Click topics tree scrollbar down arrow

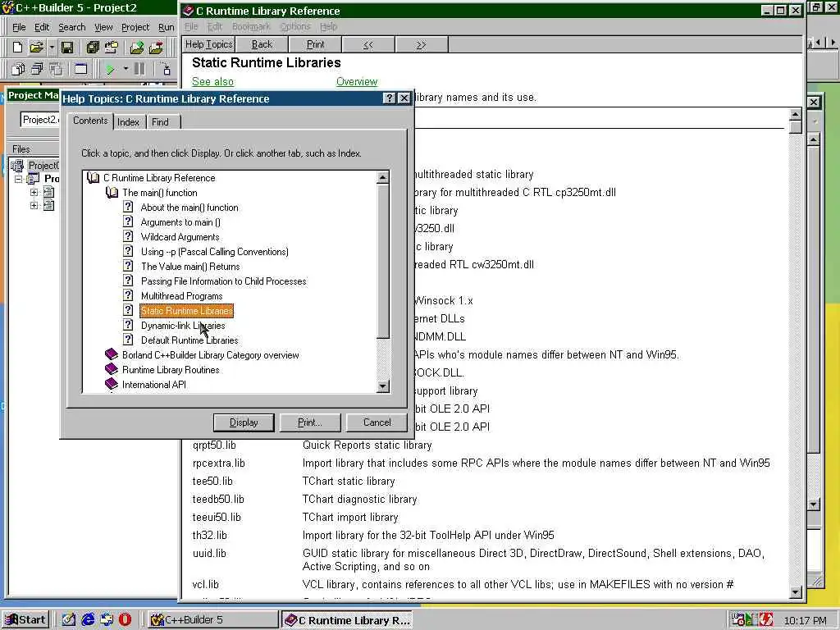click(x=382, y=386)
